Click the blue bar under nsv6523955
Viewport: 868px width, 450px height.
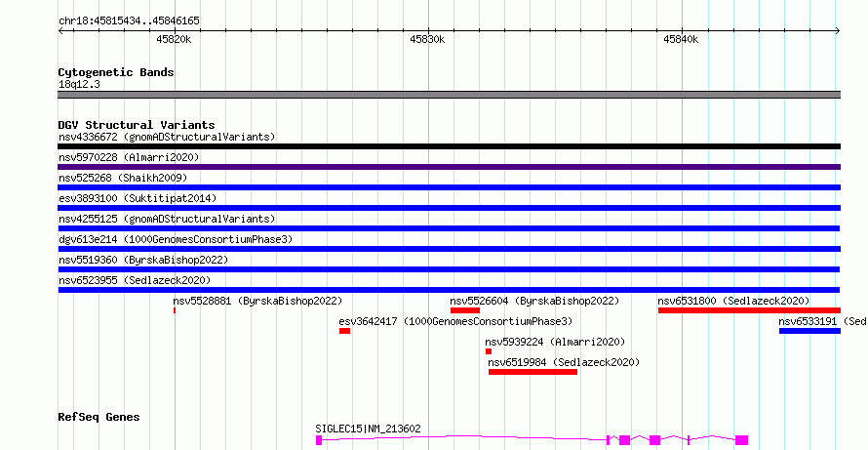[449, 290]
